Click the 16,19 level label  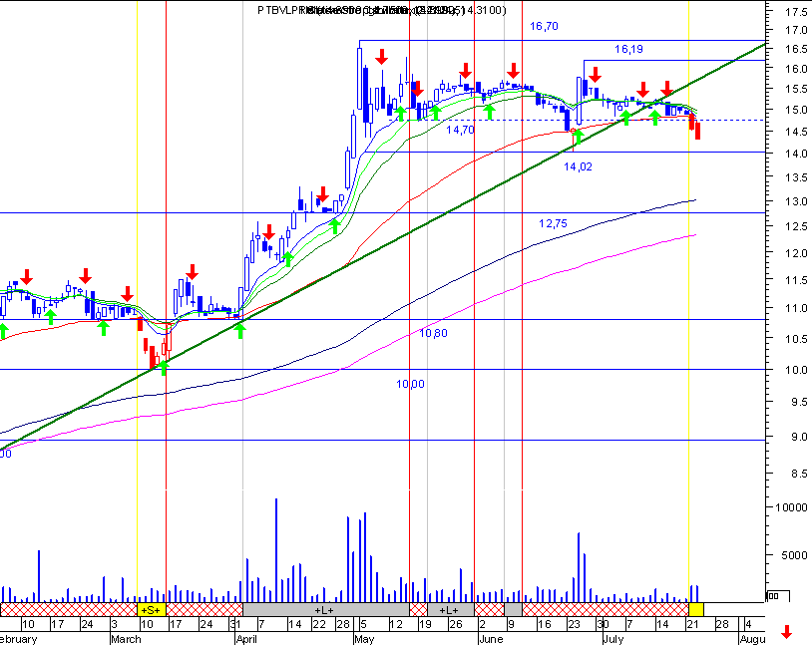pos(628,49)
